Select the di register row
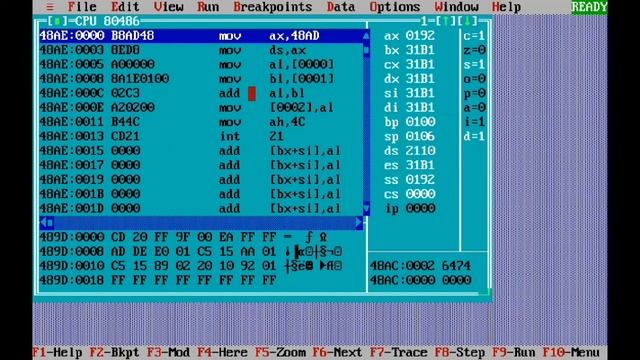 409,108
